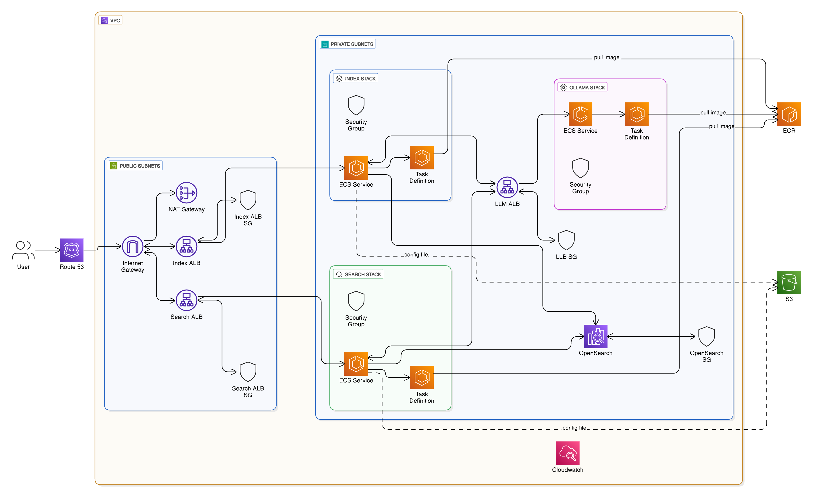Click the Index ALB load balancer icon
Image resolution: width=813 pixels, height=504 pixels.
pyautogui.click(x=186, y=246)
